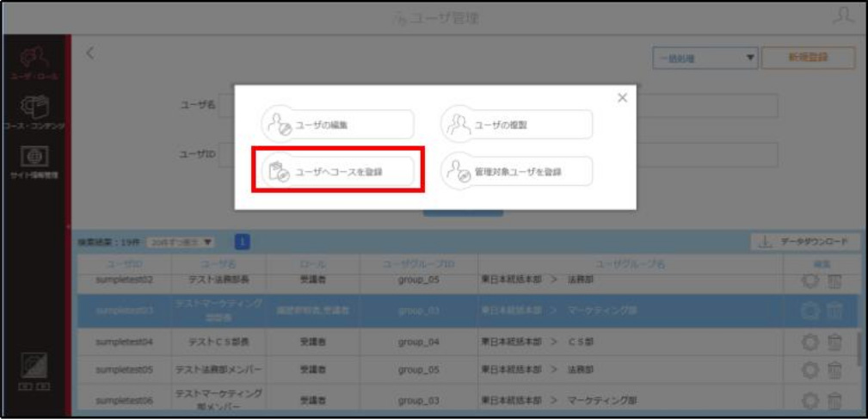Open サイト情報管理 sidebar icon

pyautogui.click(x=34, y=162)
